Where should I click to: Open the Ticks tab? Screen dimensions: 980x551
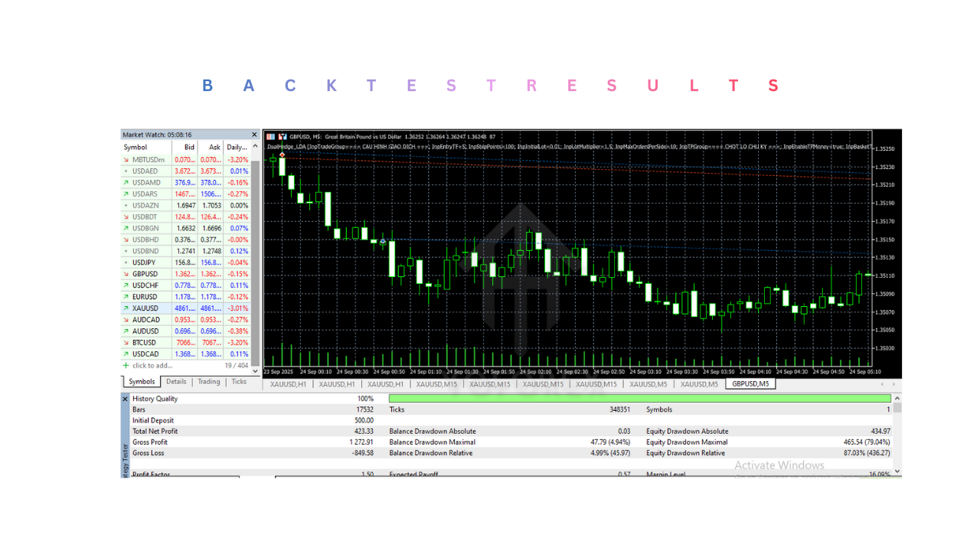(239, 381)
